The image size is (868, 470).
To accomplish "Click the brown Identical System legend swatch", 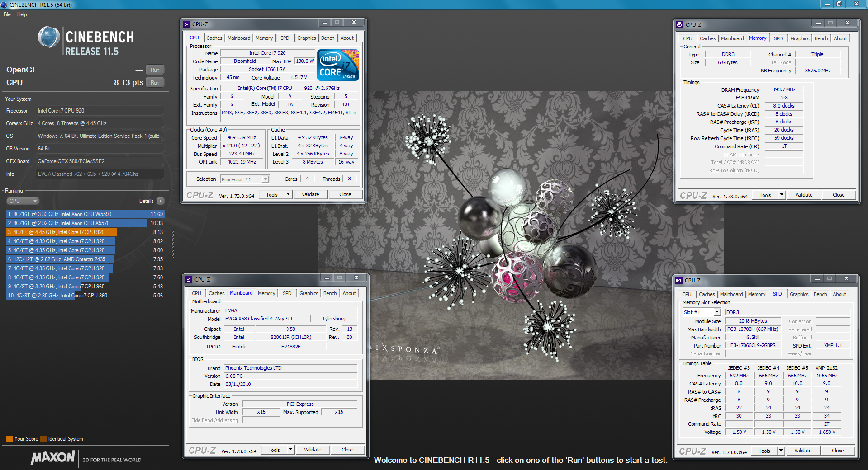I will (43, 439).
